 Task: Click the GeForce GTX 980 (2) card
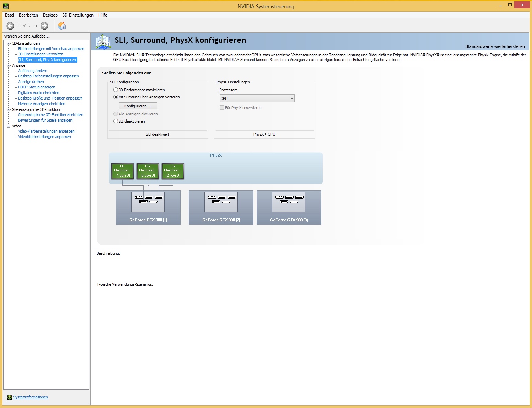click(221, 208)
